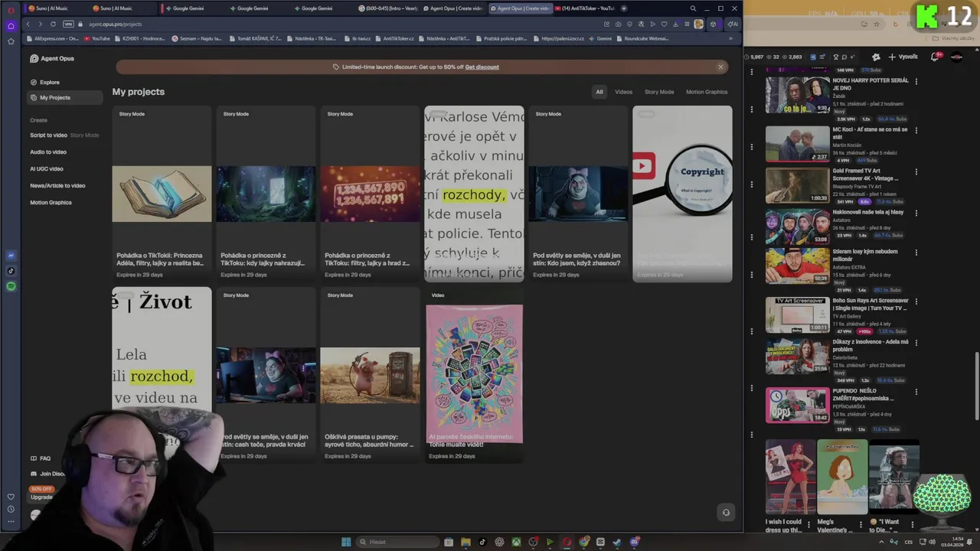Open a new browser tab
The width and height of the screenshot is (980, 551).
tap(624, 8)
